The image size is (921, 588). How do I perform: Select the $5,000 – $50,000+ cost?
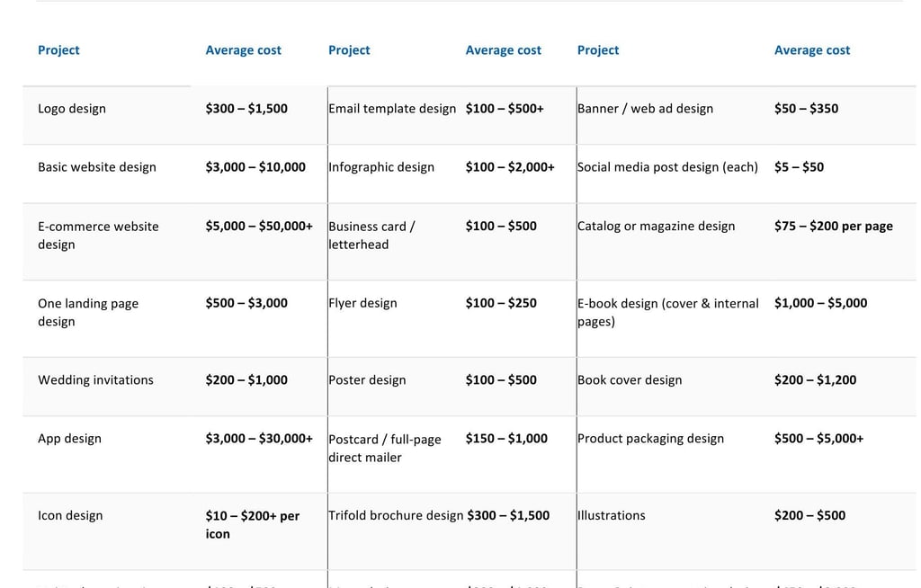(259, 227)
